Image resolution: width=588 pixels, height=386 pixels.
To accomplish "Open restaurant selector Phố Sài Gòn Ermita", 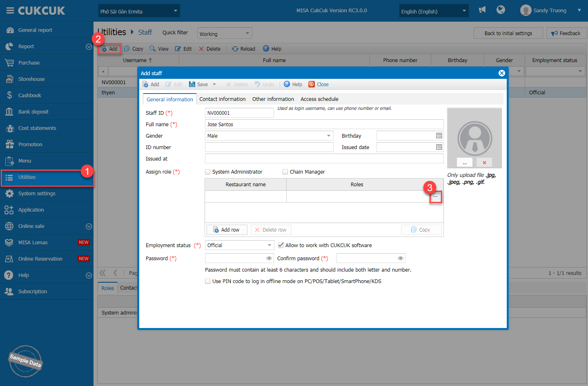I will tap(139, 11).
